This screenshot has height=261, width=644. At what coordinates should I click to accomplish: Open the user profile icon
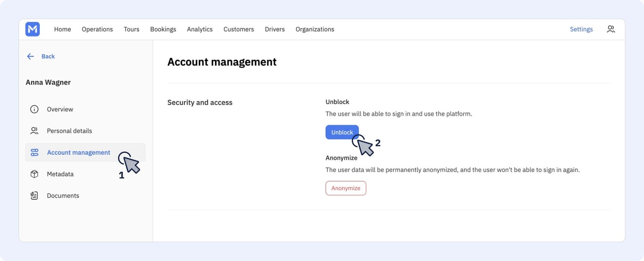click(611, 29)
